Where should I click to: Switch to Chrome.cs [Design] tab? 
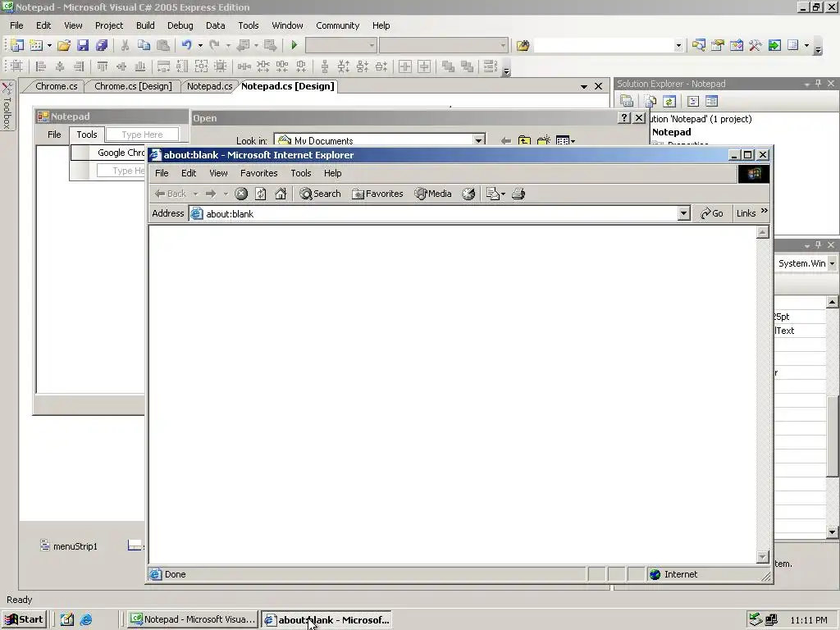[133, 86]
